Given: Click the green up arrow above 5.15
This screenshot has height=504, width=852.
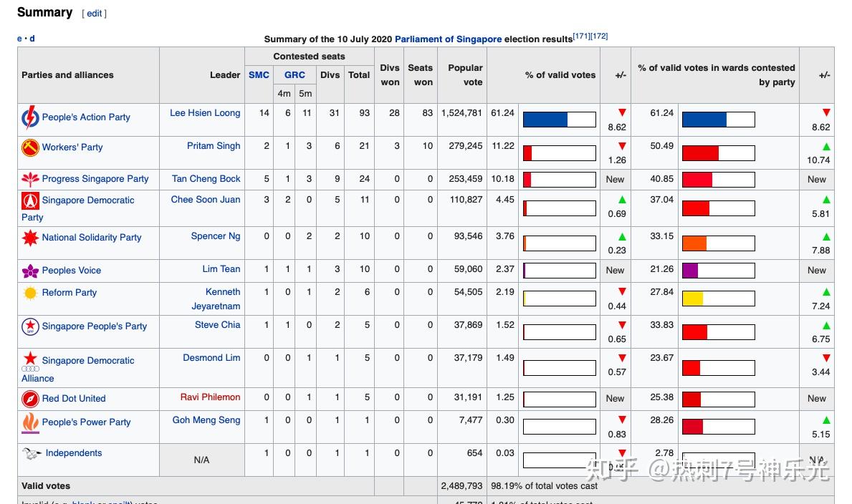Looking at the screenshot, I should point(826,420).
